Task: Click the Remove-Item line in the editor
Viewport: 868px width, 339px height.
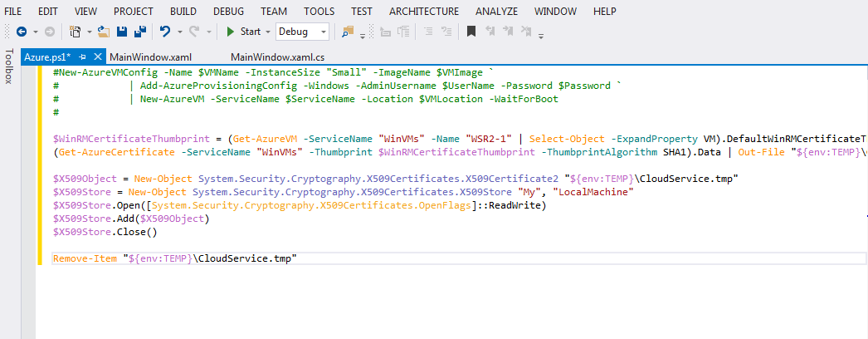Action: (x=174, y=258)
